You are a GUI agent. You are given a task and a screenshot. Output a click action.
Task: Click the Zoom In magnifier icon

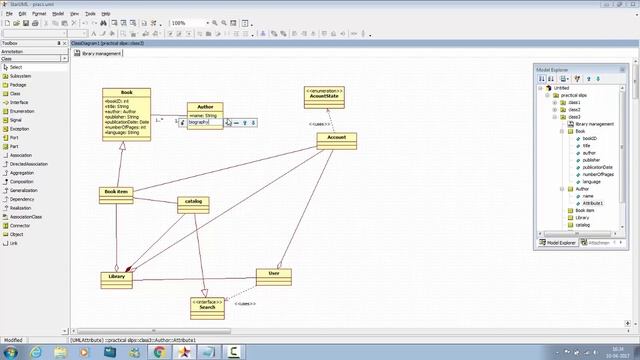click(x=215, y=23)
